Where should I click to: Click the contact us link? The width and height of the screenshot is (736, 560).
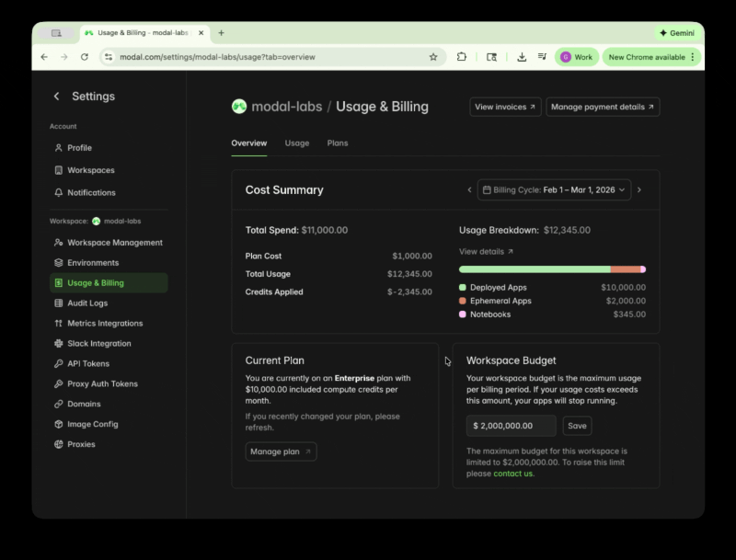512,474
